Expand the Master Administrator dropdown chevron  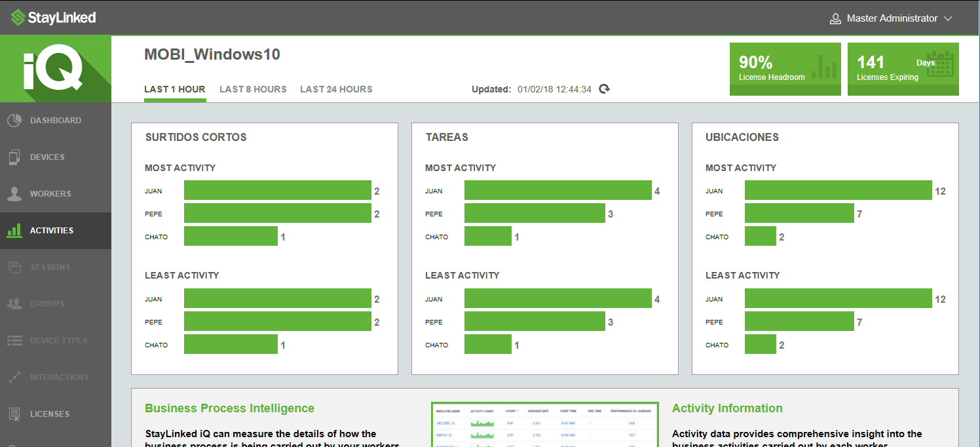pyautogui.click(x=948, y=19)
